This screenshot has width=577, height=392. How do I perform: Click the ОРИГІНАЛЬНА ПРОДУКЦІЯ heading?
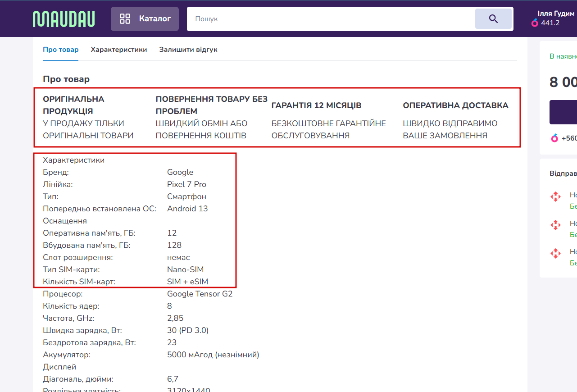point(73,105)
